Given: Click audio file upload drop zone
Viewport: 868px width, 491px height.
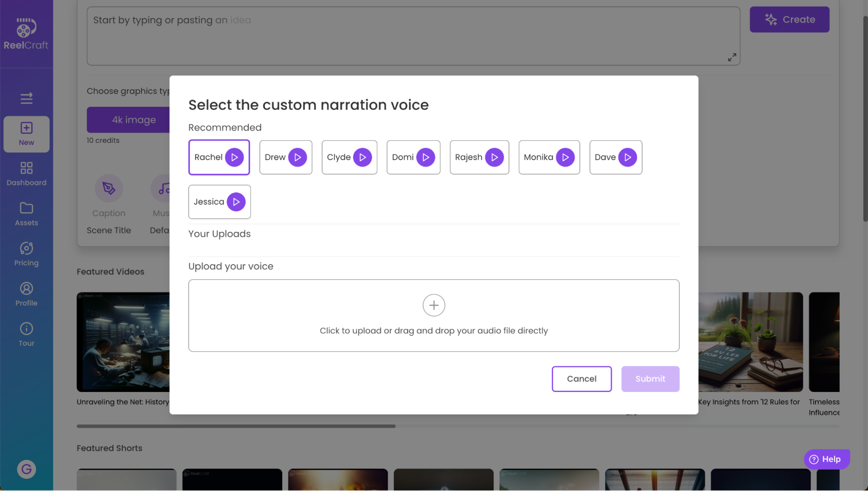Looking at the screenshot, I should tap(433, 315).
